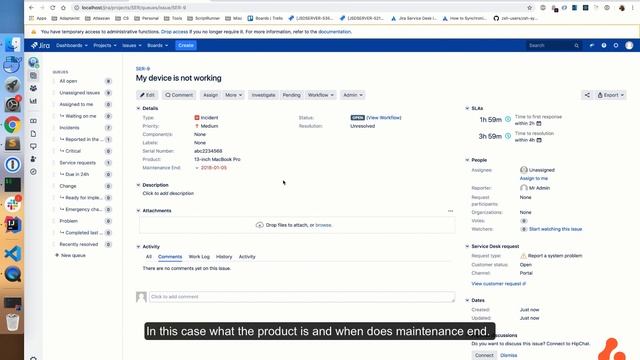
Task: Open the Workflow dropdown
Action: point(321,95)
